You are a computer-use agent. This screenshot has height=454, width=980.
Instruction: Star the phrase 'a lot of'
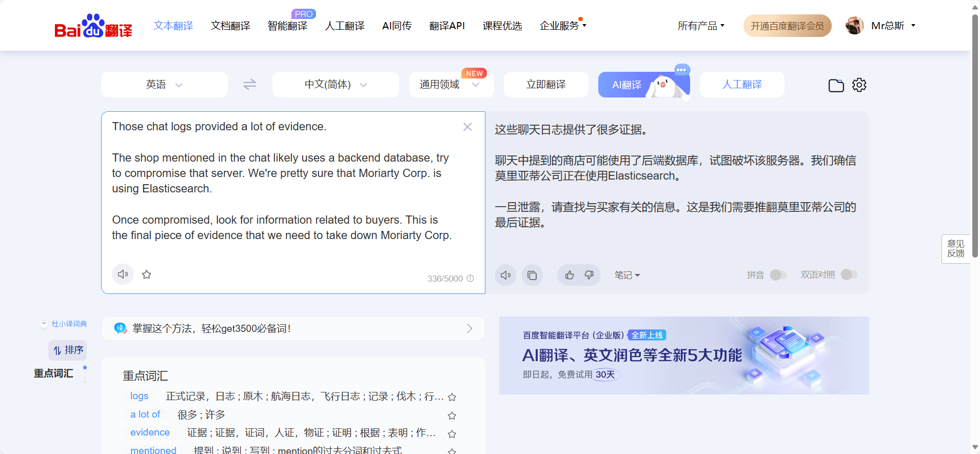click(x=452, y=416)
